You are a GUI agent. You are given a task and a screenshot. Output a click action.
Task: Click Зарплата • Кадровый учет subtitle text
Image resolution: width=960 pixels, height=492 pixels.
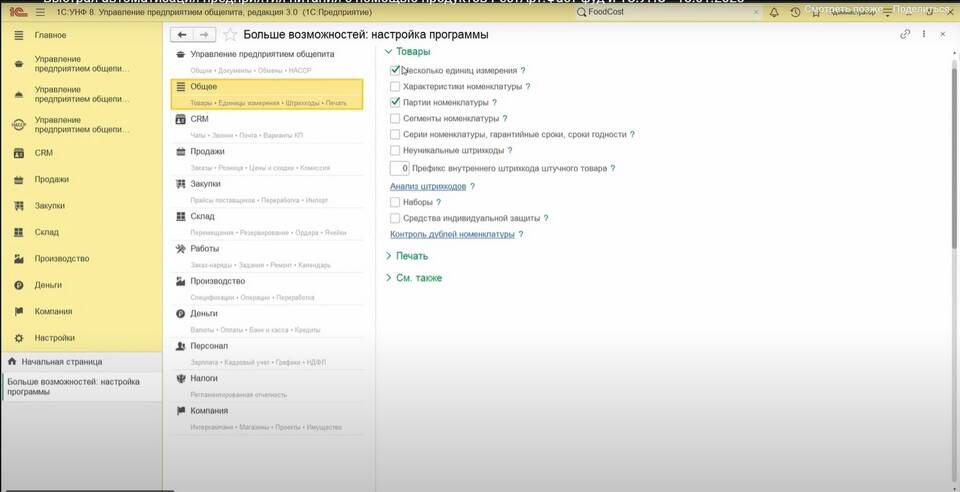258,362
